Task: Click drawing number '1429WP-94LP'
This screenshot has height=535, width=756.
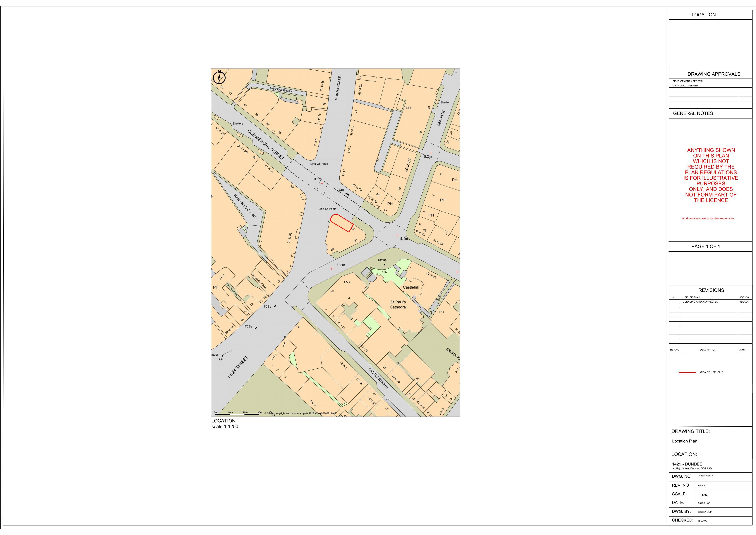Action: tap(706, 476)
